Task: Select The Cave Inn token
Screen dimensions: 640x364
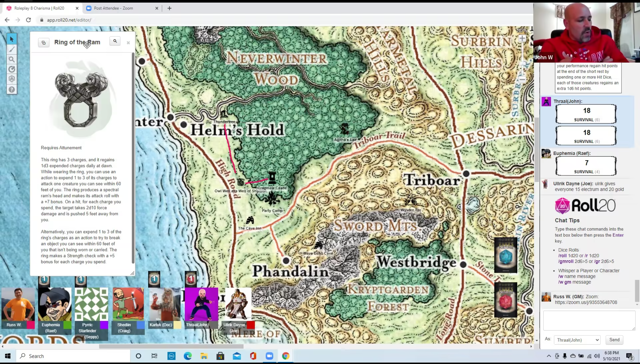Action: click(x=250, y=220)
